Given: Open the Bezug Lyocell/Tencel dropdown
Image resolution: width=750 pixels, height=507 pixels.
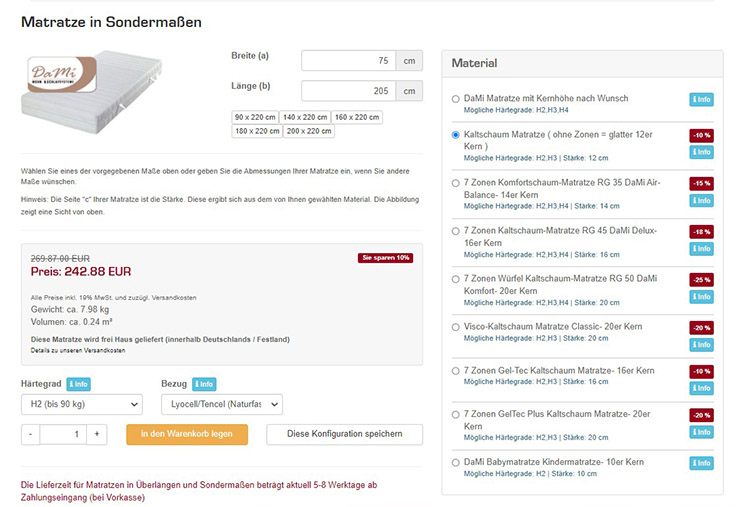Looking at the screenshot, I should 222,404.
